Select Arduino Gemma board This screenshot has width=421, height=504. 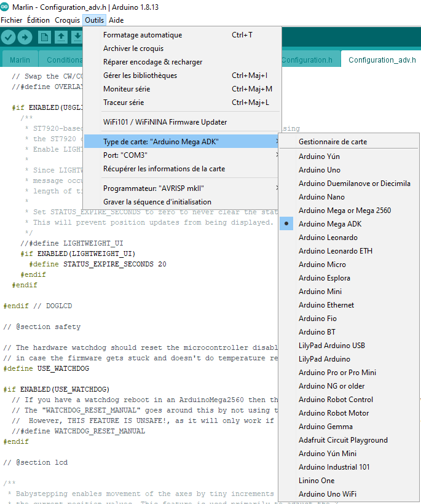[x=349, y=427]
